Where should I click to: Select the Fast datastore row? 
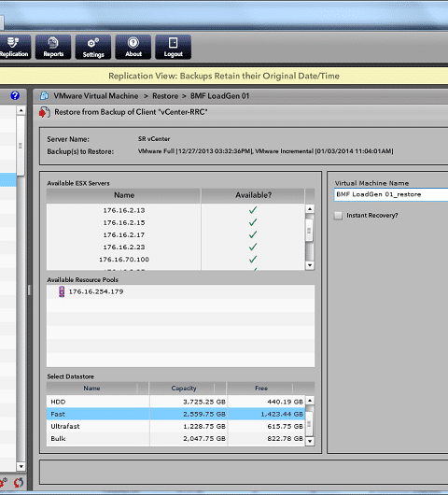[175, 414]
